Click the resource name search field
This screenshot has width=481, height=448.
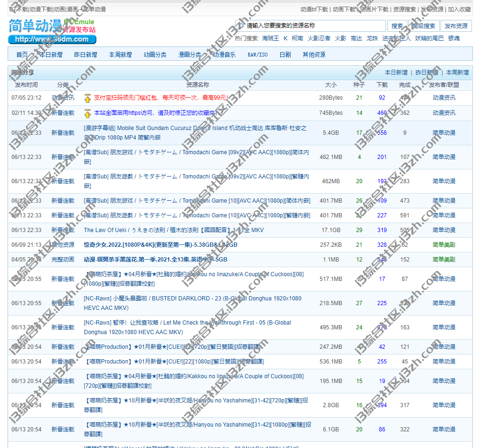(310, 26)
